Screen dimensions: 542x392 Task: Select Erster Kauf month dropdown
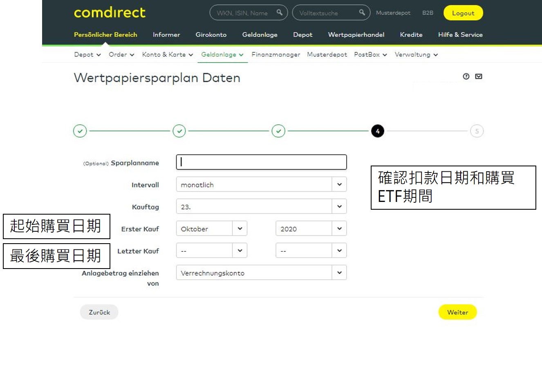click(211, 228)
